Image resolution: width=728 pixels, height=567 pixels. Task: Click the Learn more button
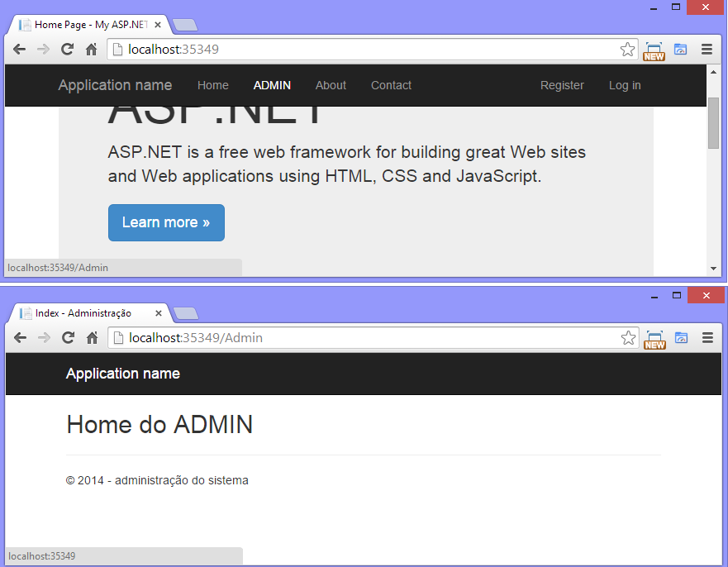(166, 222)
